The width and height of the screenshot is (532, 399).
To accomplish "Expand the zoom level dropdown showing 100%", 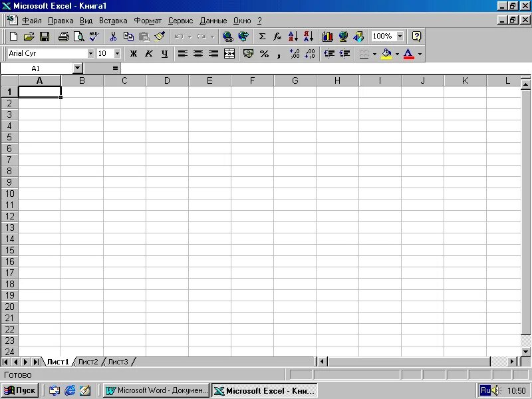I will (399, 37).
